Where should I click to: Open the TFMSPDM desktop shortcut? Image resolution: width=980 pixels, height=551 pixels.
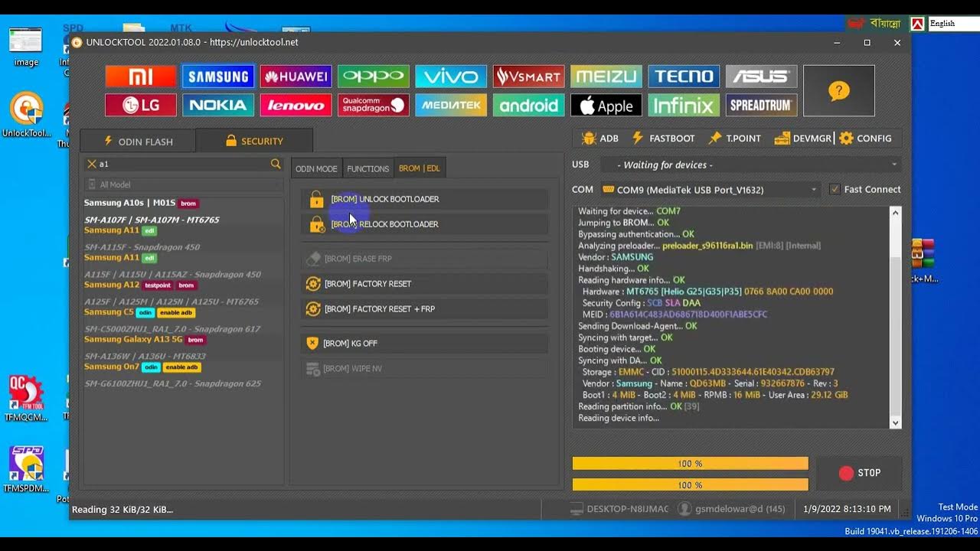(26, 469)
